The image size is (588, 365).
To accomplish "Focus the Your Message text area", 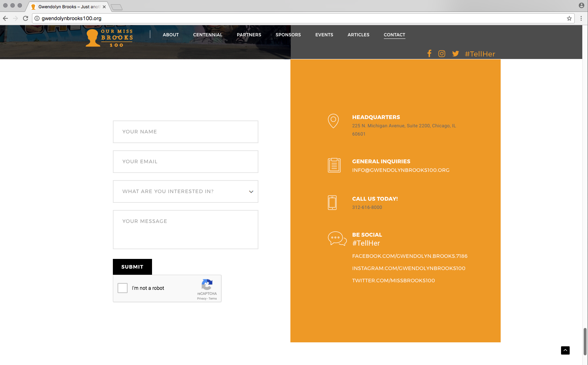I will (185, 229).
